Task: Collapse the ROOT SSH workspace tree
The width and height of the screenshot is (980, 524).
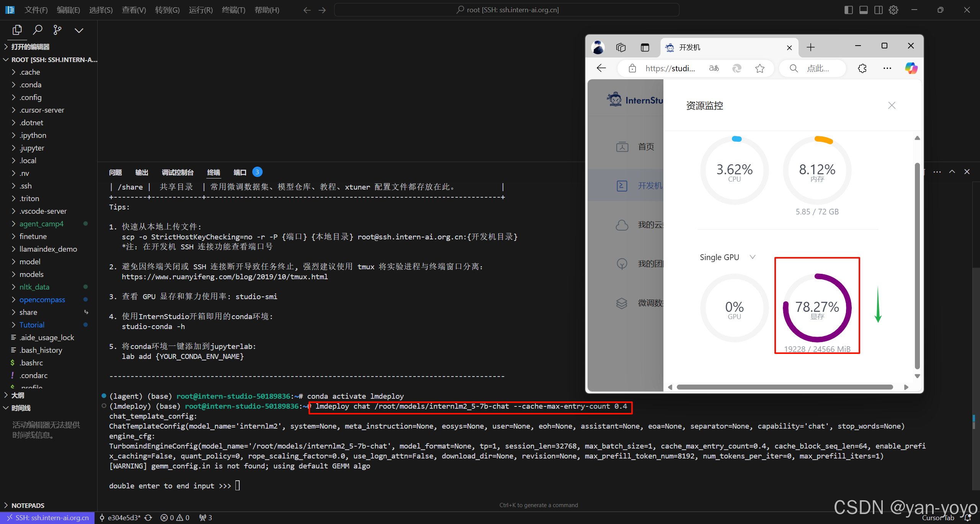Action: pos(6,59)
